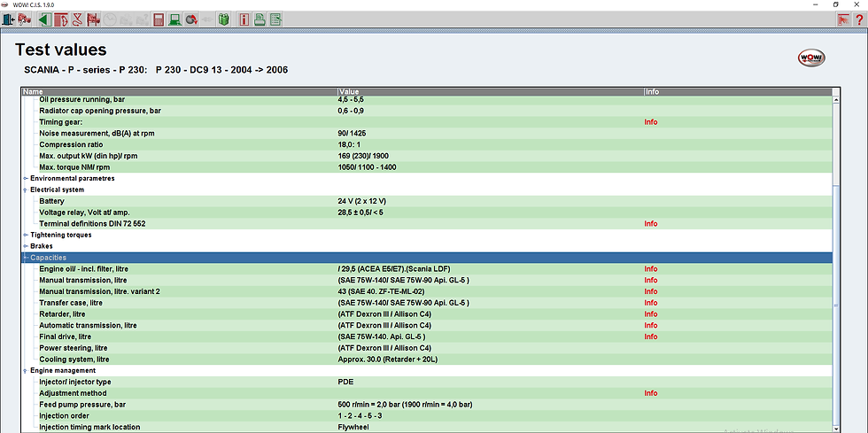Viewport: 868px width, 433px height.
Task: Open the green books icon
Action: 223,19
